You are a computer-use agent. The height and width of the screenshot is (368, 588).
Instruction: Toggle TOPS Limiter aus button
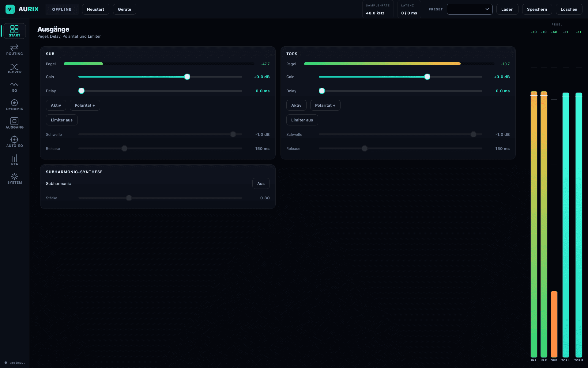click(302, 120)
